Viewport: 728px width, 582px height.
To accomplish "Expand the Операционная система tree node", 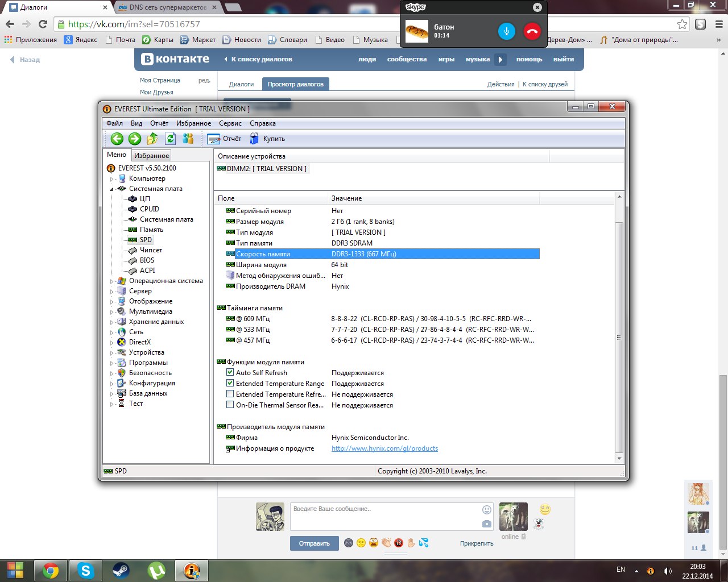I will 112,281.
